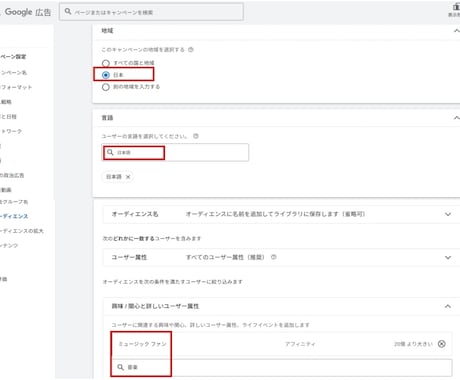Remove the 日本語 language chip

[x=128, y=177]
